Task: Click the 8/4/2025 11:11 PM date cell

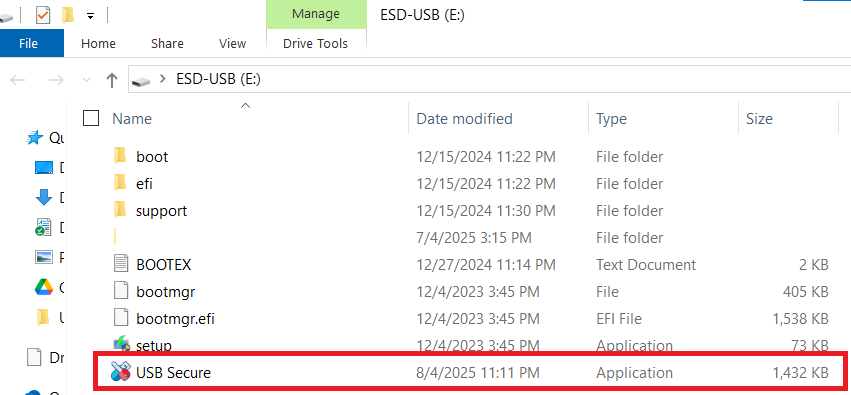Action: [x=478, y=373]
